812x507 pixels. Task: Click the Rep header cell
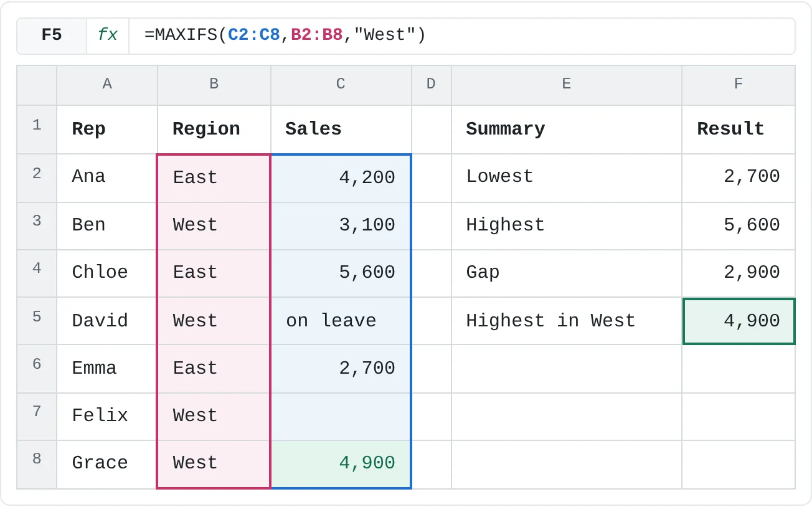[107, 130]
